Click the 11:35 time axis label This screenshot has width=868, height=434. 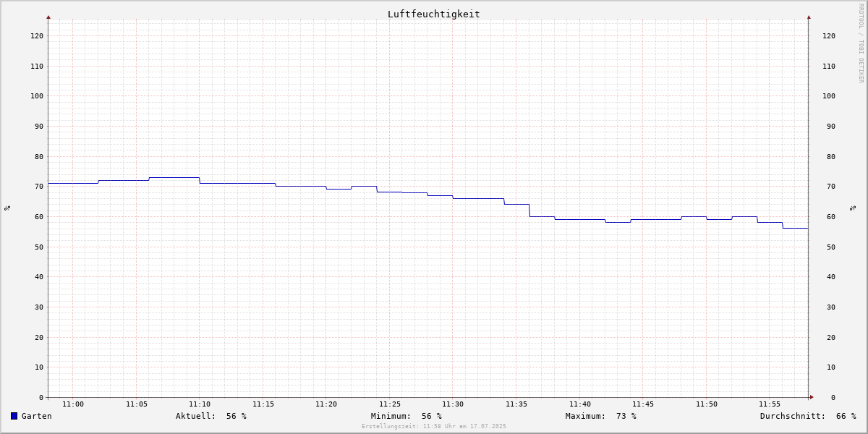(516, 404)
